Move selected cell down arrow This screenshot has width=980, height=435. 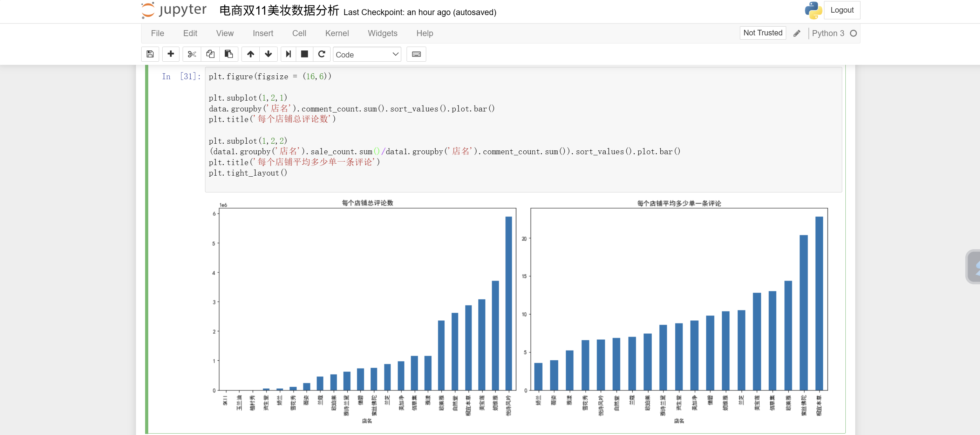[x=268, y=54]
